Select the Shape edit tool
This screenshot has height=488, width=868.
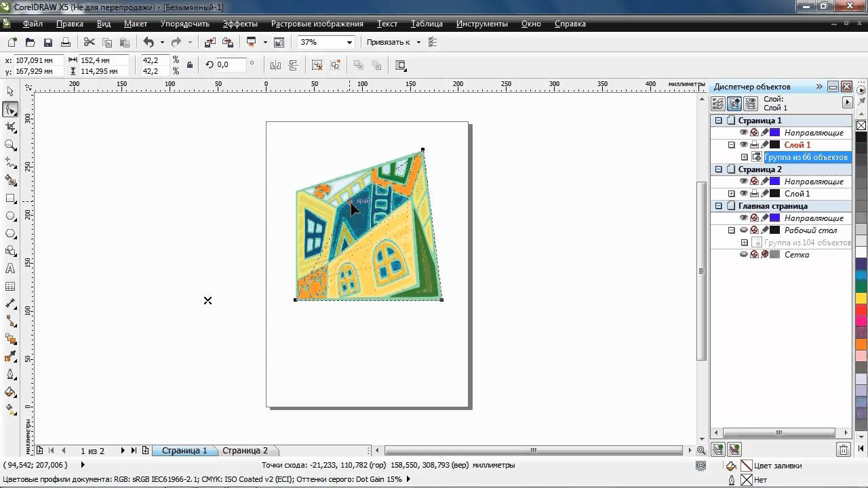[10, 109]
